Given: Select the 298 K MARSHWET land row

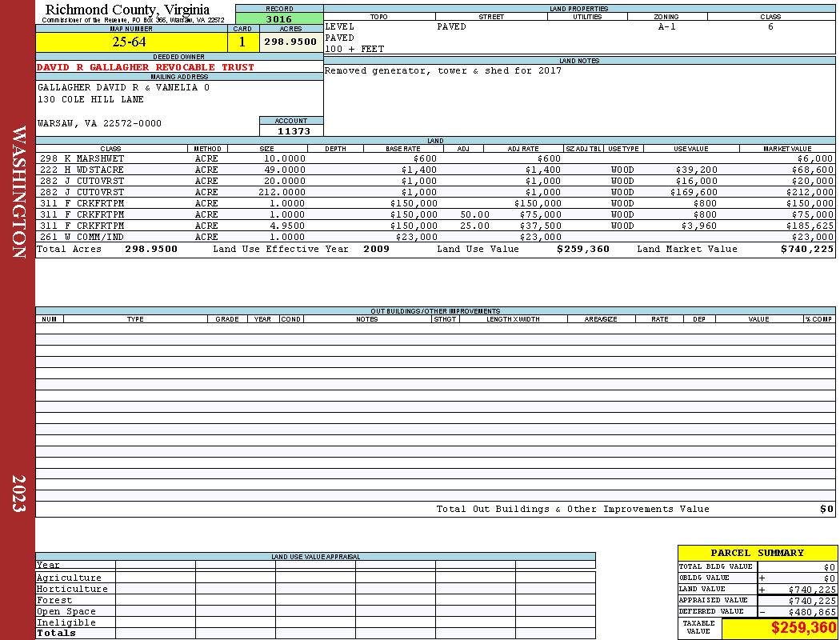Looking at the screenshot, I should point(435,158).
